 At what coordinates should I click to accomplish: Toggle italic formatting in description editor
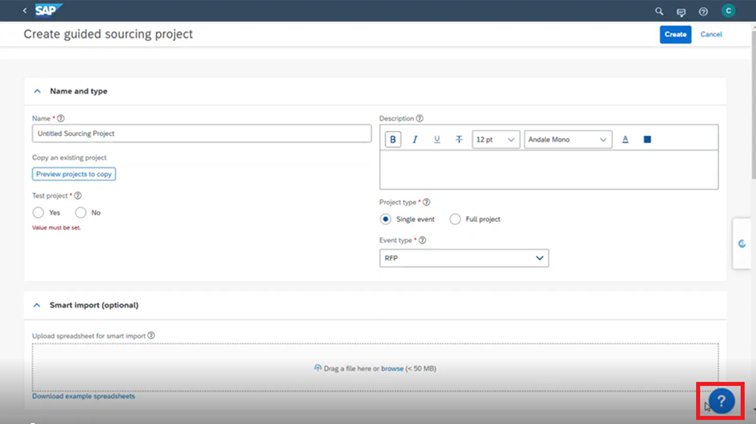pyautogui.click(x=415, y=139)
